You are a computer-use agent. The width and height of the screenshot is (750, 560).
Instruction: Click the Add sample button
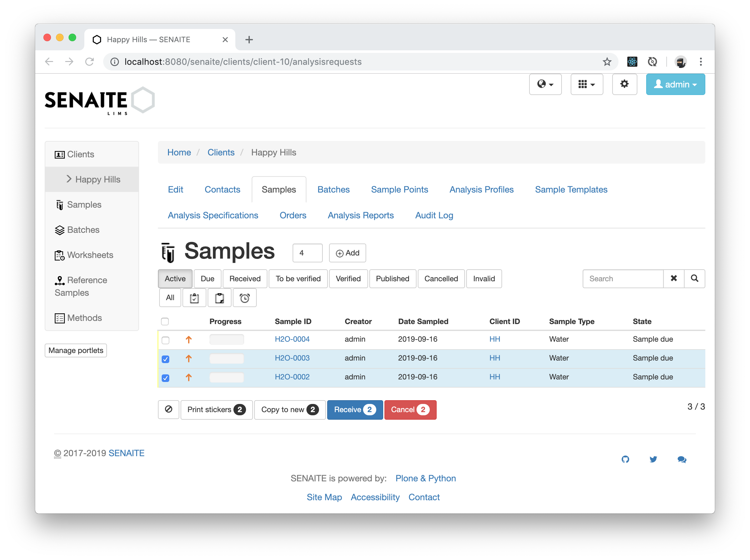pyautogui.click(x=347, y=252)
